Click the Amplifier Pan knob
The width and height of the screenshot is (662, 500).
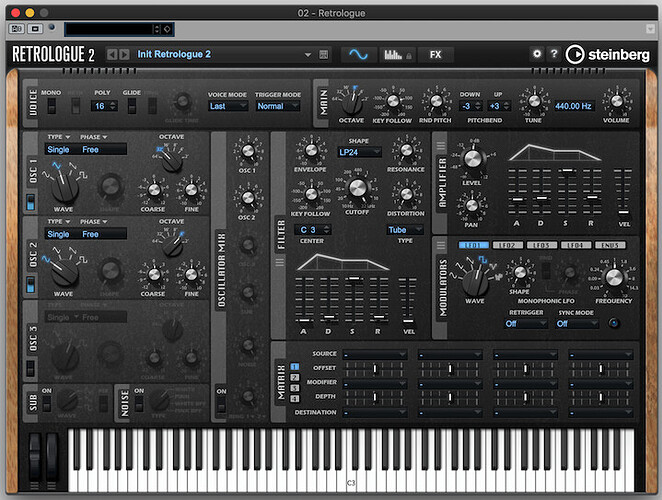(x=472, y=205)
